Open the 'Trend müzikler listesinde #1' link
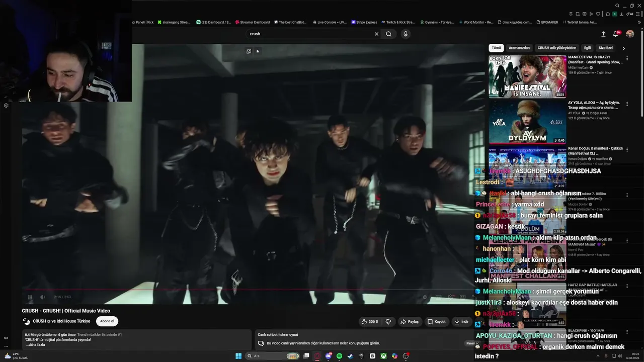 [x=100, y=334]
